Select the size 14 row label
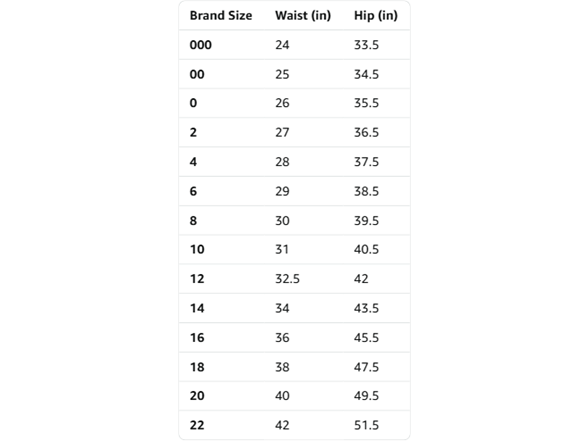 click(197, 308)
